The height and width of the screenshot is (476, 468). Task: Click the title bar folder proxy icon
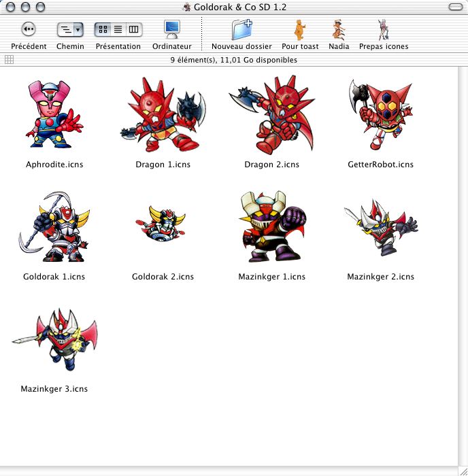187,7
